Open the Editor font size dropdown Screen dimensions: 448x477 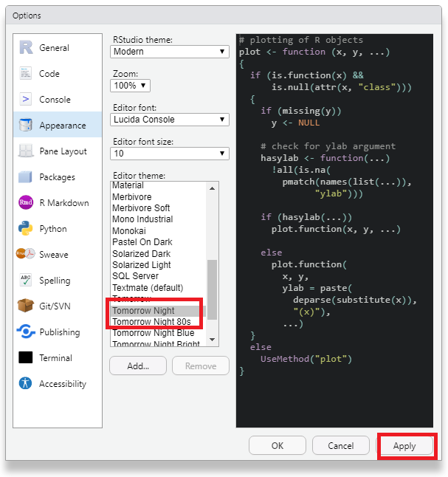(x=170, y=154)
